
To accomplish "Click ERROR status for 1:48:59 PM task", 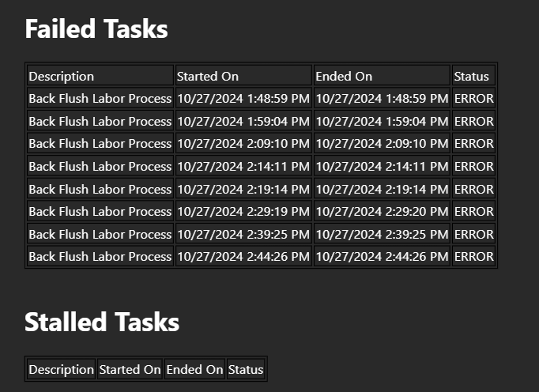I will click(x=473, y=98).
